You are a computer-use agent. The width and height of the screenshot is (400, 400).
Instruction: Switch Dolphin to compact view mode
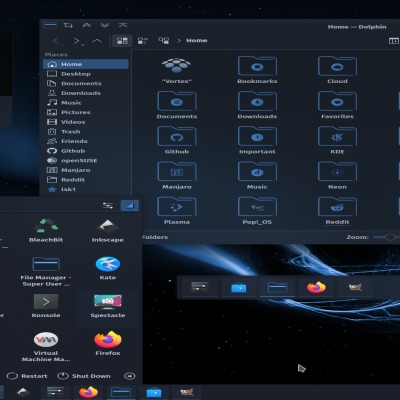(143, 41)
